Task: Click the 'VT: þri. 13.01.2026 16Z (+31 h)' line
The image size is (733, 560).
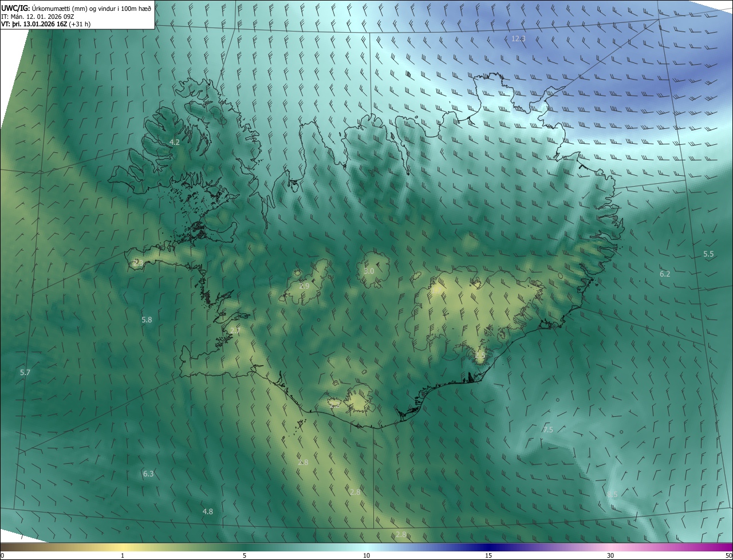Action: [46, 24]
